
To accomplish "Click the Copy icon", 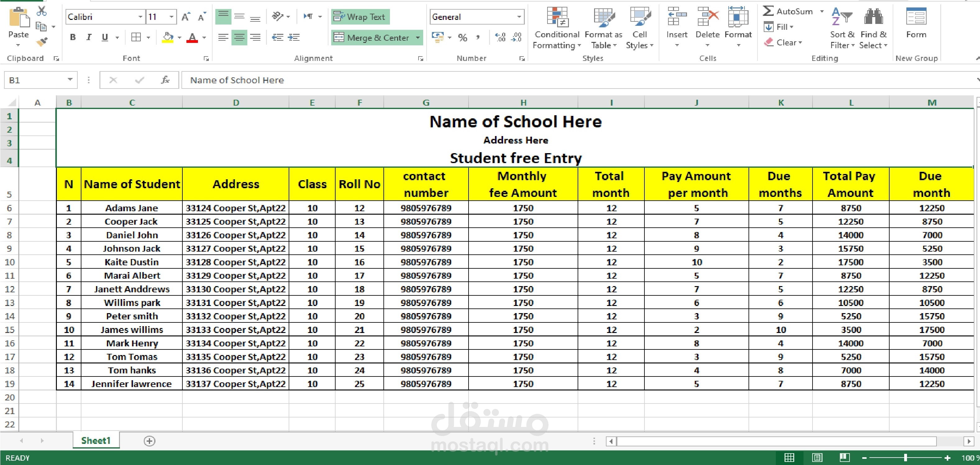I will point(41,27).
